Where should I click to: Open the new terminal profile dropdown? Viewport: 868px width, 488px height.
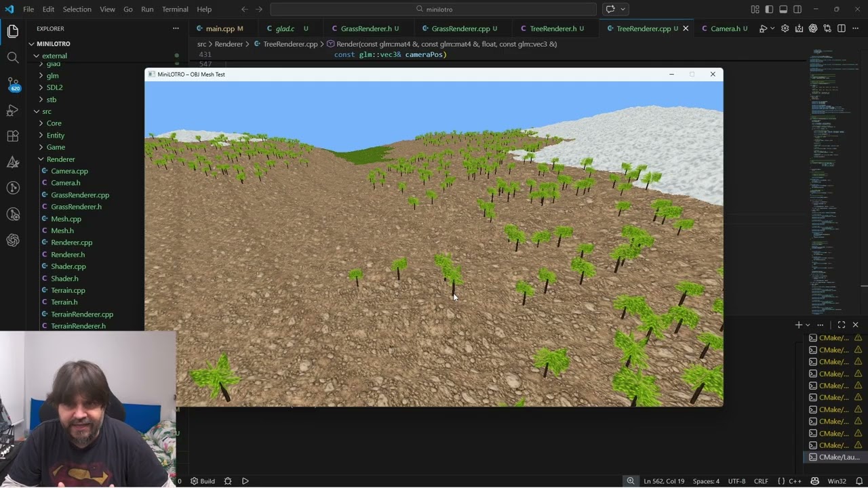tap(808, 325)
